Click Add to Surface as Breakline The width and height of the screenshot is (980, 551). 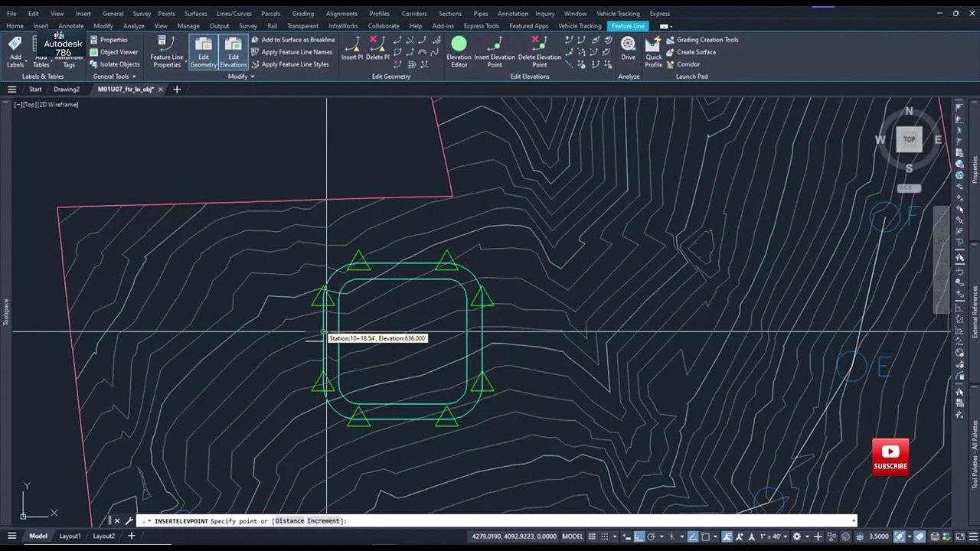click(292, 40)
